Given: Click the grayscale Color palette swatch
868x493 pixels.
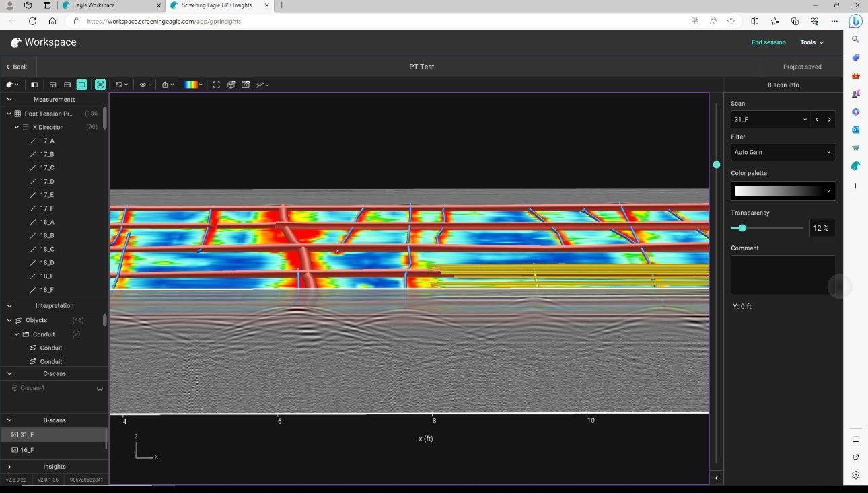Looking at the screenshot, I should [783, 191].
